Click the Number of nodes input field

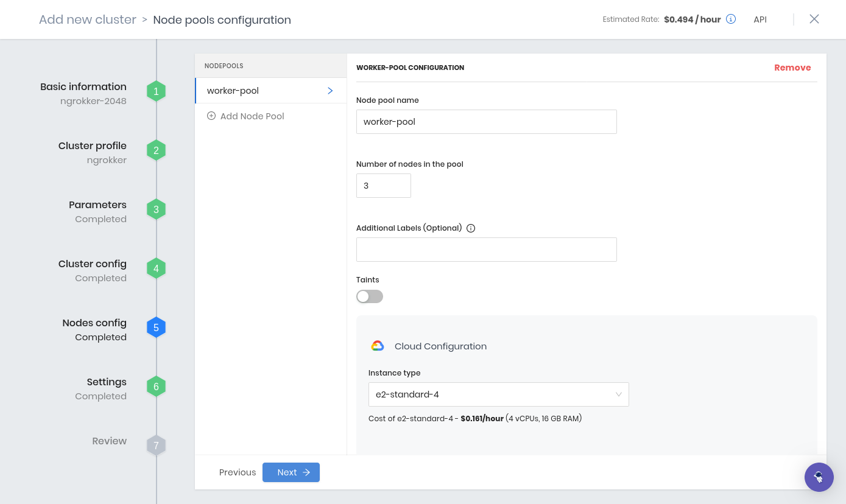(x=383, y=185)
